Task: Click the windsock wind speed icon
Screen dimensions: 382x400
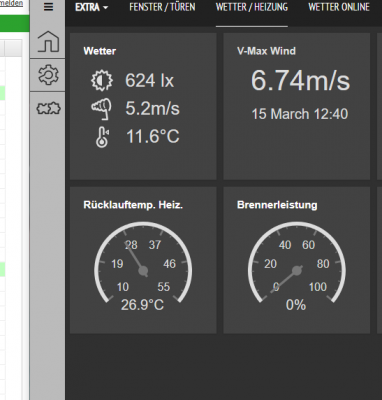Action: (x=101, y=109)
